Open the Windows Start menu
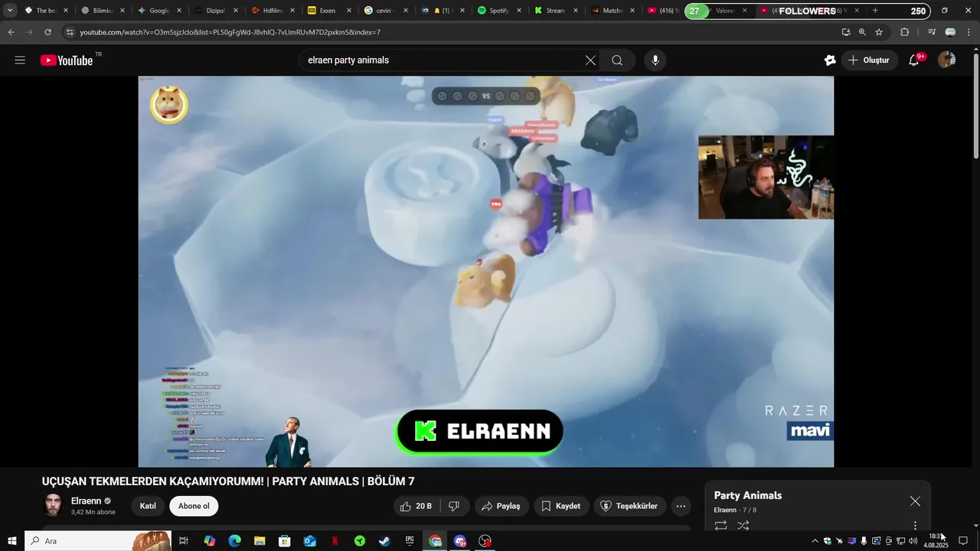 [x=11, y=541]
